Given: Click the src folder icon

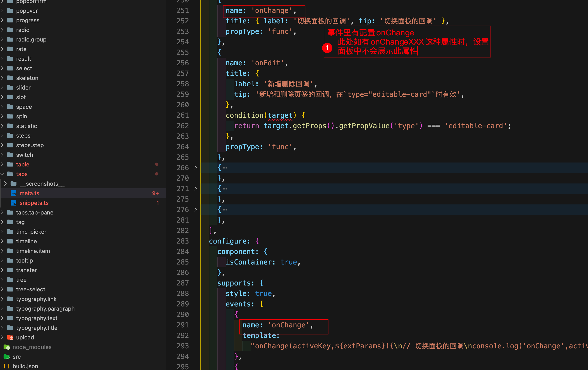Looking at the screenshot, I should tap(7, 356).
